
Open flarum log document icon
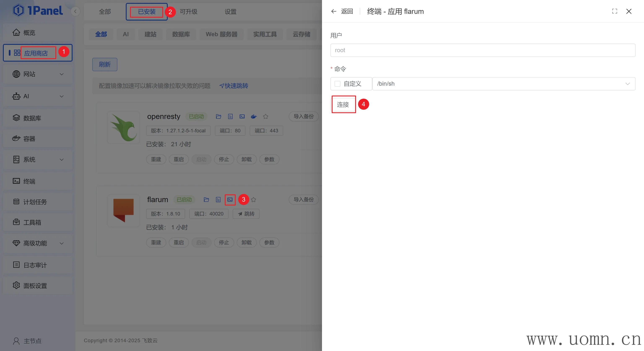pyautogui.click(x=218, y=200)
